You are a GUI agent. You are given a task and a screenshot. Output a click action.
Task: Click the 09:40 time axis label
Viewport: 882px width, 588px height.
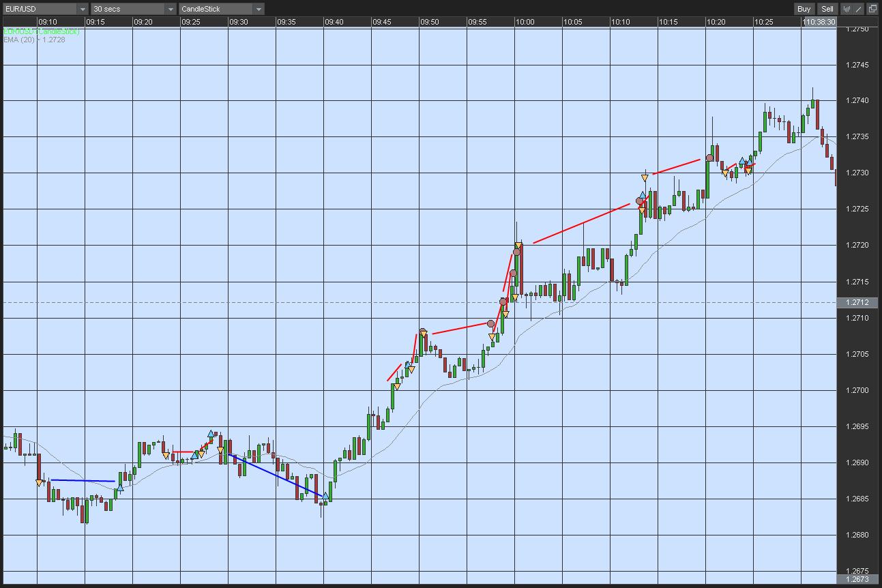(334, 22)
